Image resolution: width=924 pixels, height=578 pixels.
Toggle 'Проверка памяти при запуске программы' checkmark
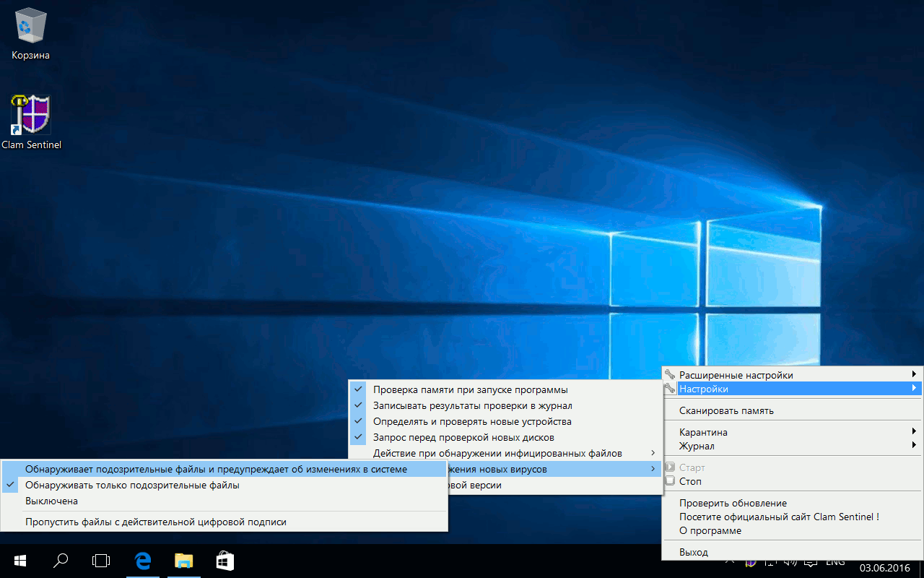(470, 390)
